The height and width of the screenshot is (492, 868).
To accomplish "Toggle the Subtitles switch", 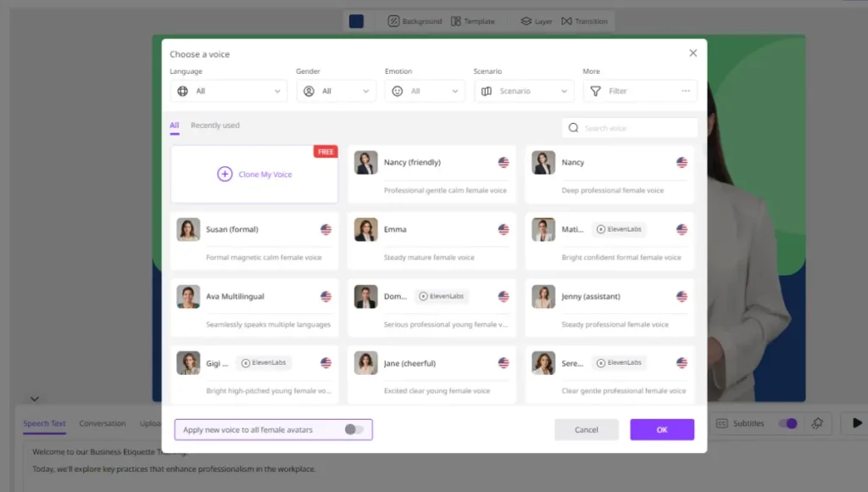I will (787, 423).
